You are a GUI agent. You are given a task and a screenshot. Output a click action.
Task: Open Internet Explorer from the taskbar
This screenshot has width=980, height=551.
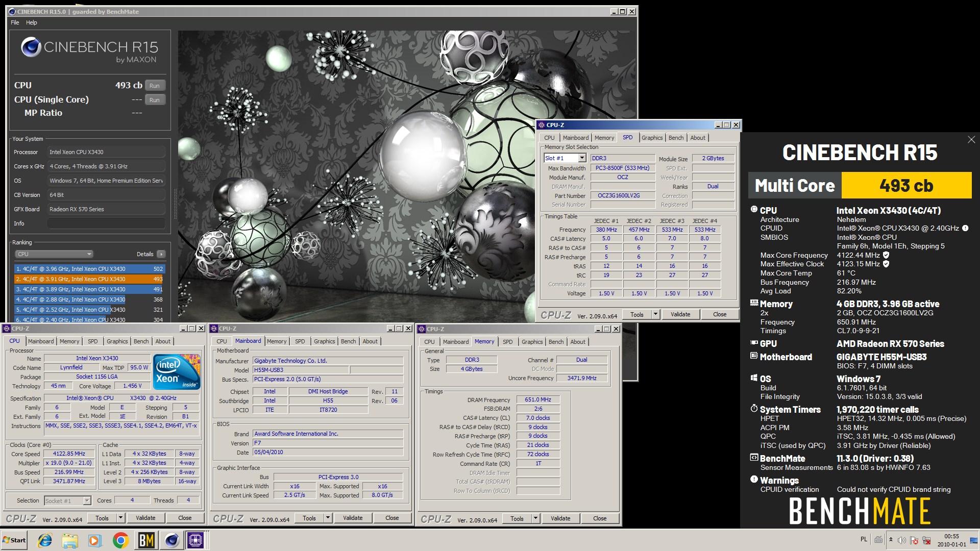(45, 540)
